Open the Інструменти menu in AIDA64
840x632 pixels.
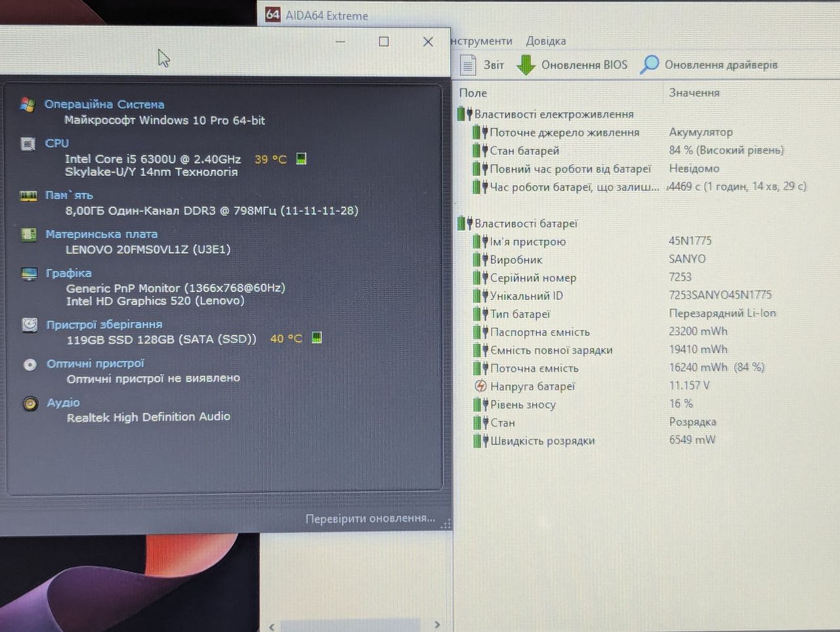482,41
